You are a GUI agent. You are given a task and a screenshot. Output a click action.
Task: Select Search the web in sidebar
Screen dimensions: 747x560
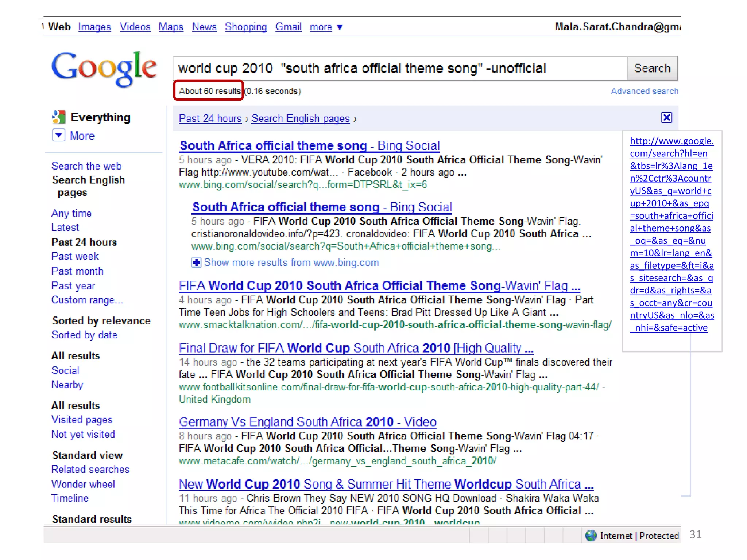(x=86, y=166)
